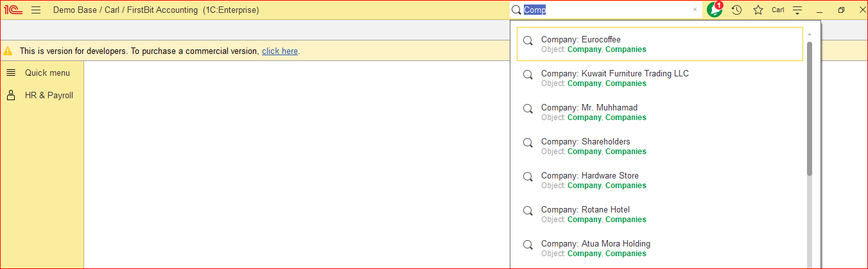Open Favorites star icon
This screenshot has width=868, height=269.
click(x=758, y=10)
